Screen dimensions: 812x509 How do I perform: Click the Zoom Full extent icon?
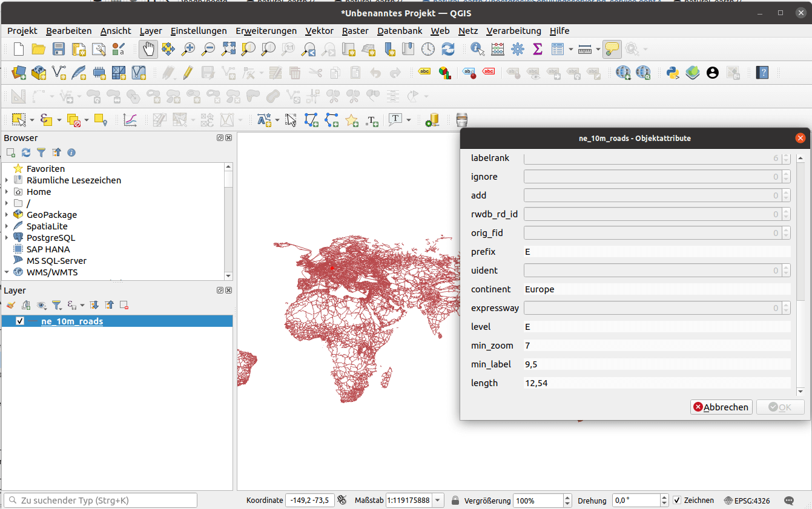click(x=228, y=49)
